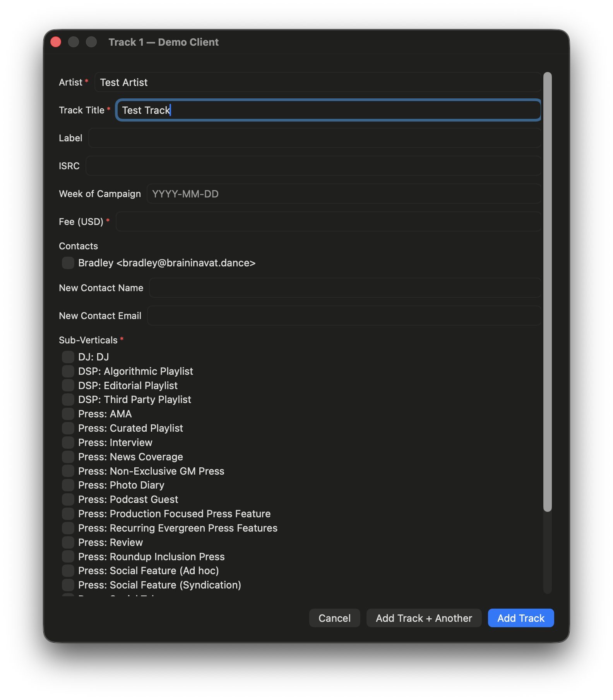Check Press: News Coverage
This screenshot has height=700, width=613.
coord(68,457)
